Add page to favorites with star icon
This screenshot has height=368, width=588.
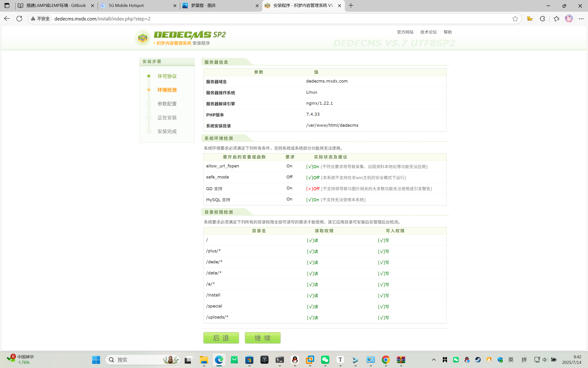[515, 19]
